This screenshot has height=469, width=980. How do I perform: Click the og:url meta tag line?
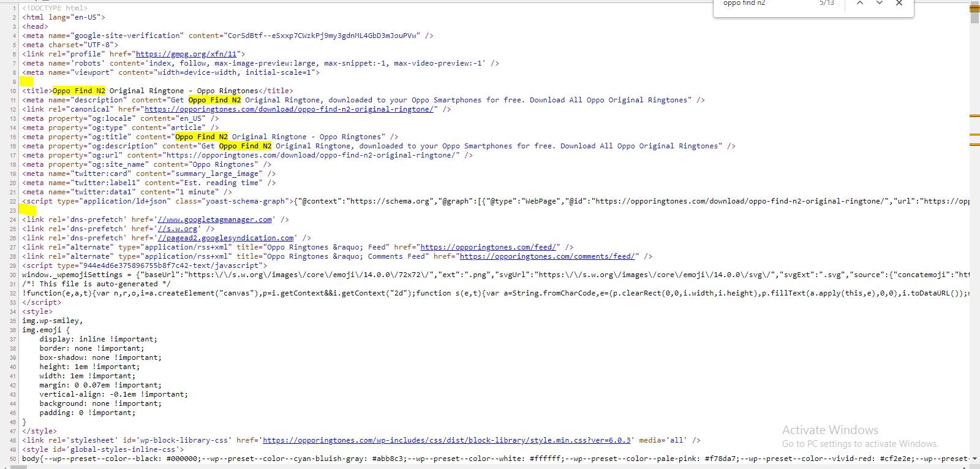pyautogui.click(x=247, y=155)
